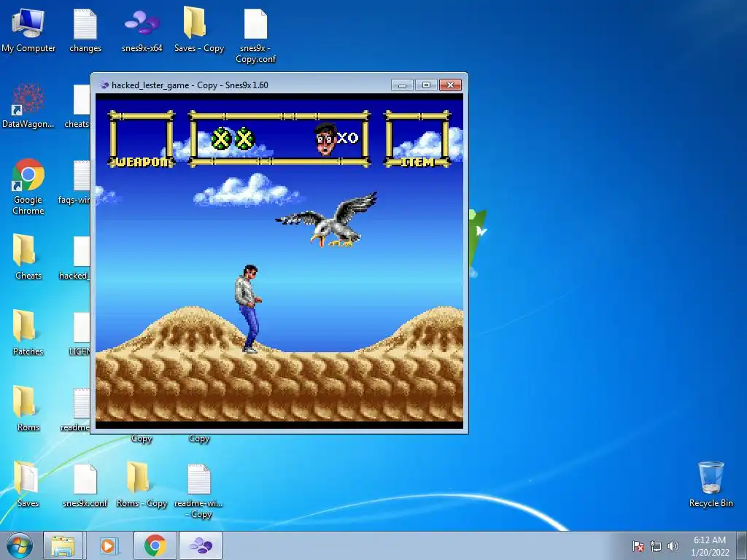Viewport: 747px width, 560px height.
Task: Click Lester's face lives counter
Action: (336, 139)
